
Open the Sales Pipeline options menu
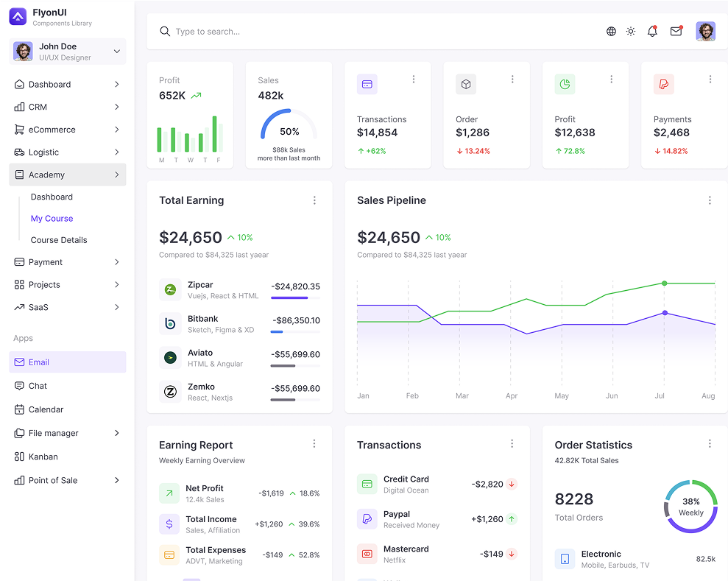click(710, 200)
